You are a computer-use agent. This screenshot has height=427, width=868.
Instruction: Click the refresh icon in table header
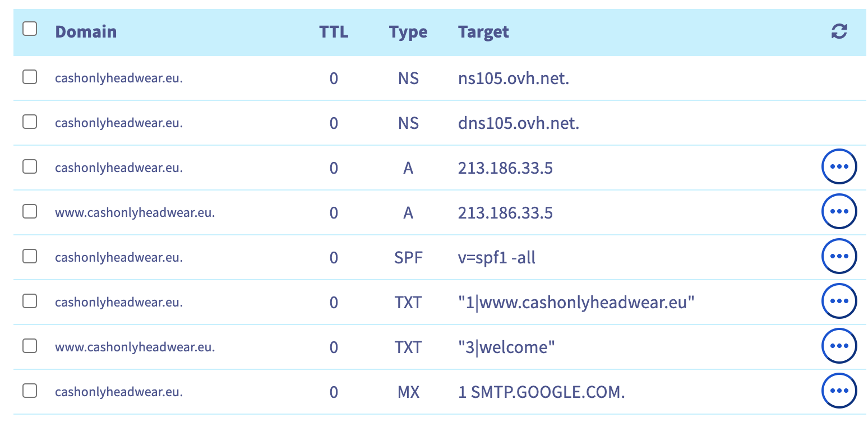click(839, 31)
